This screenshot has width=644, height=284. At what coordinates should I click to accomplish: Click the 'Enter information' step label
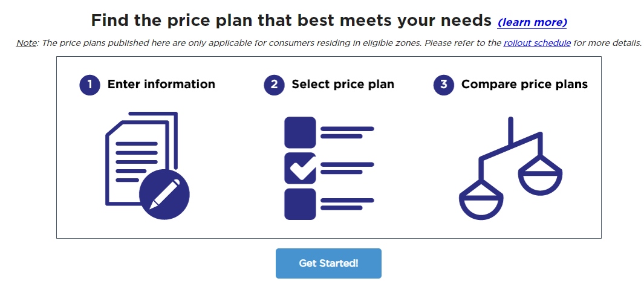pyautogui.click(x=161, y=85)
